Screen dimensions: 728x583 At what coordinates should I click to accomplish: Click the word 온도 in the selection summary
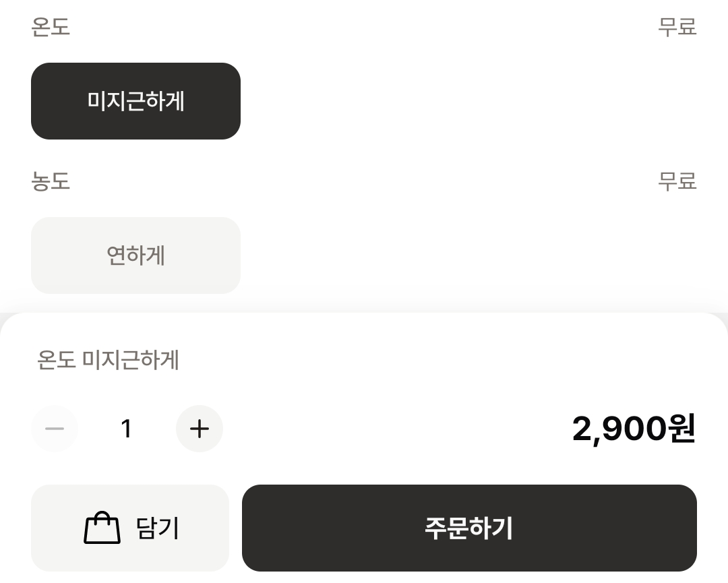point(55,361)
